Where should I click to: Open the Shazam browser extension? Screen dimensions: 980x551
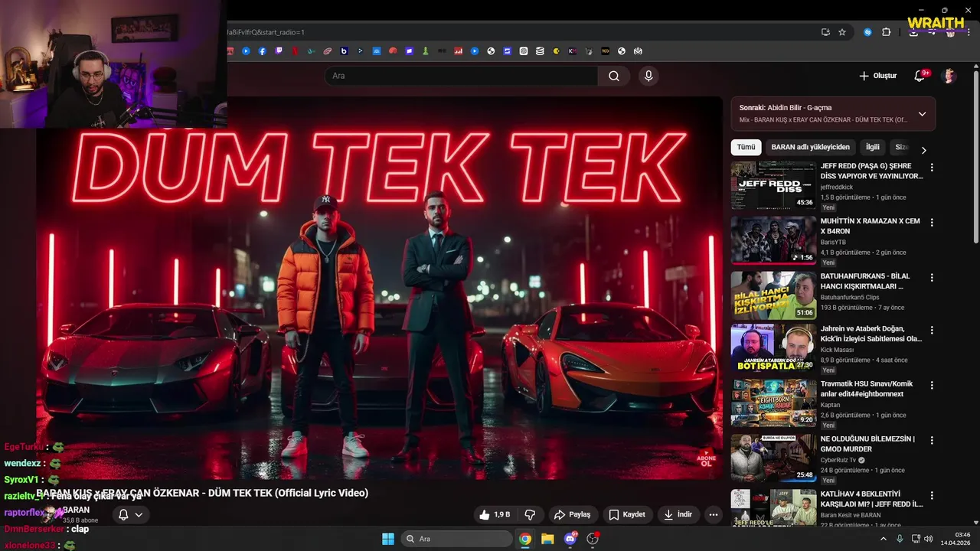[867, 32]
